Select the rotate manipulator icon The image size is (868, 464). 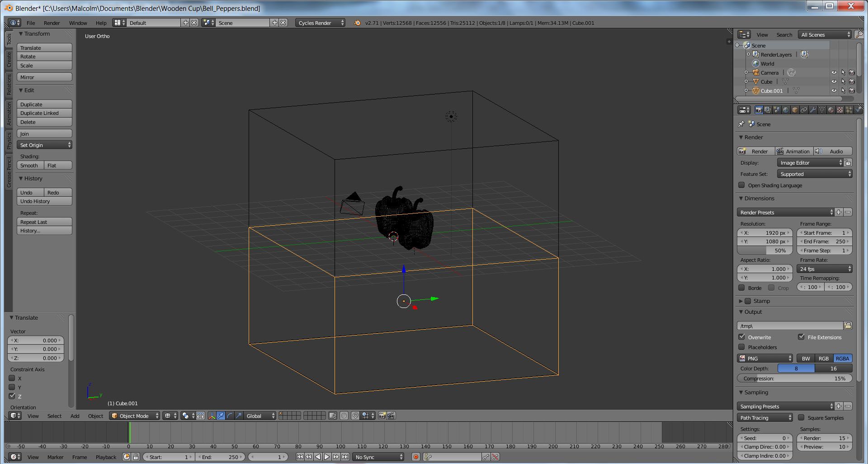coord(230,416)
